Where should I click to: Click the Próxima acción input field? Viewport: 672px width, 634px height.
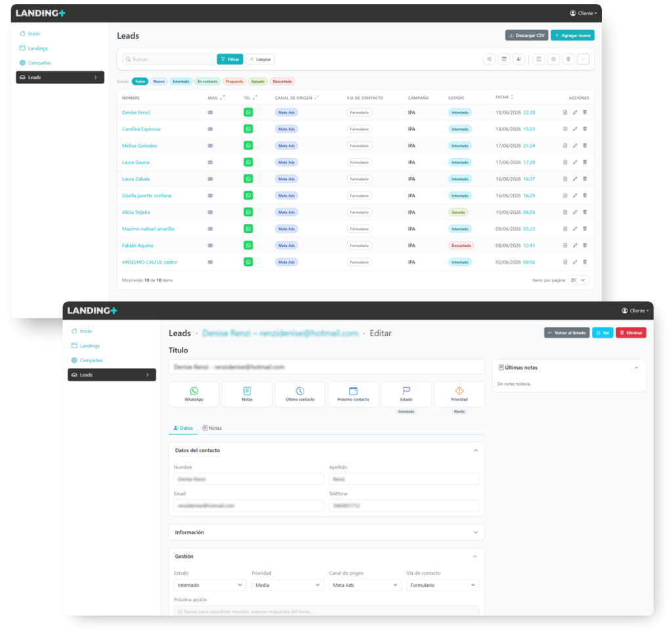(x=327, y=611)
